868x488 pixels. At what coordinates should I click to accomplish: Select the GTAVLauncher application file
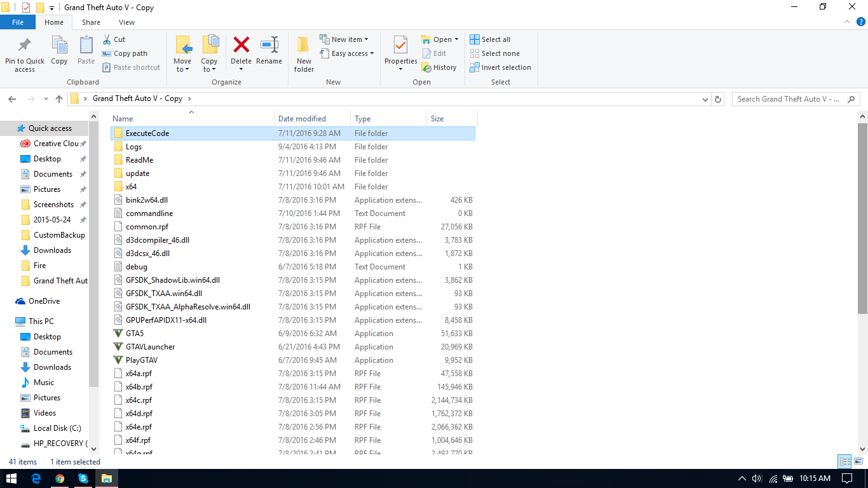point(150,347)
